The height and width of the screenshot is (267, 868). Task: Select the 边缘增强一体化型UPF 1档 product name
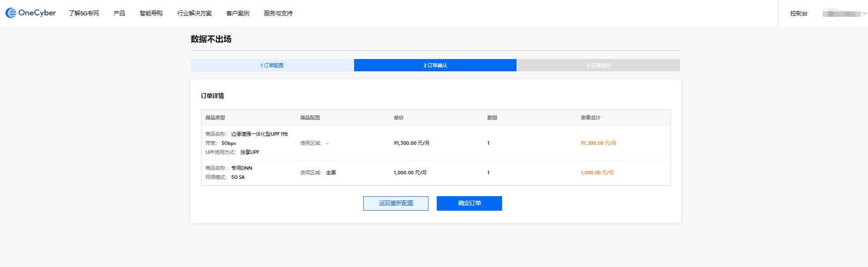pos(259,134)
